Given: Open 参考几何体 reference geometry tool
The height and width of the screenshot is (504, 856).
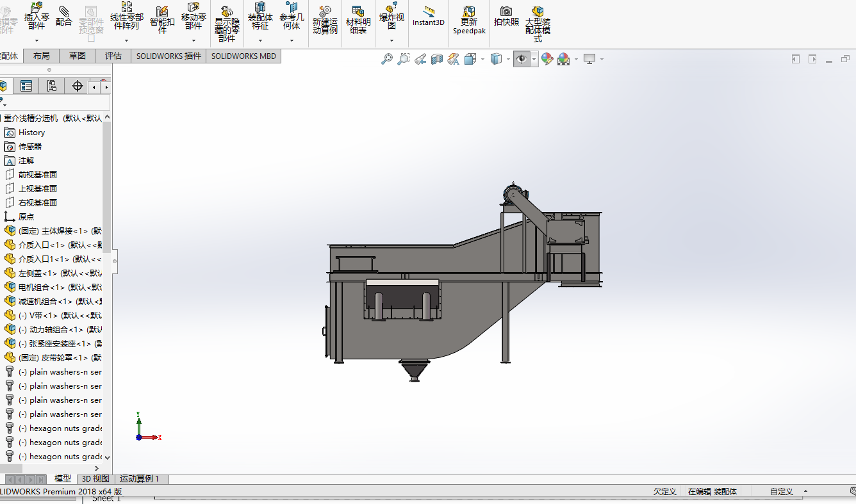Looking at the screenshot, I should click(292, 16).
